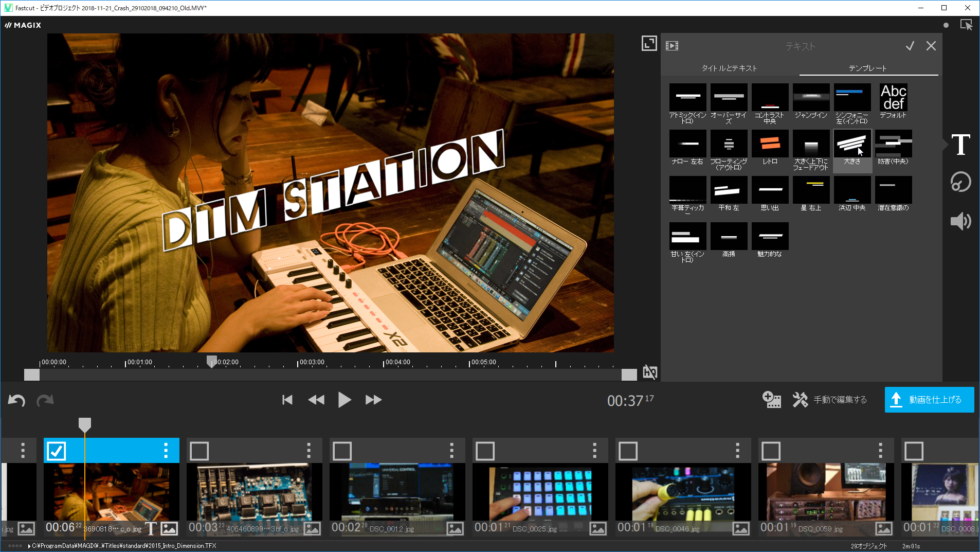Open the volume speaker tool
980x552 pixels.
[x=960, y=221]
